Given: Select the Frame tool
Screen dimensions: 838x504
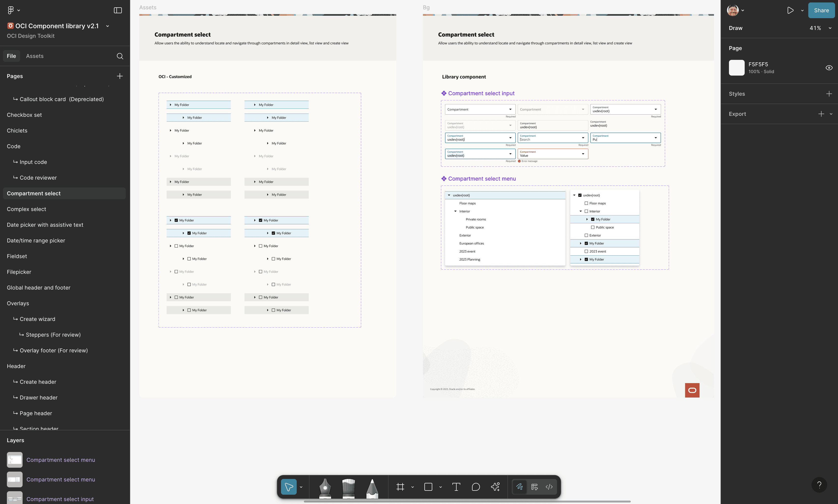Looking at the screenshot, I should pos(401,487).
